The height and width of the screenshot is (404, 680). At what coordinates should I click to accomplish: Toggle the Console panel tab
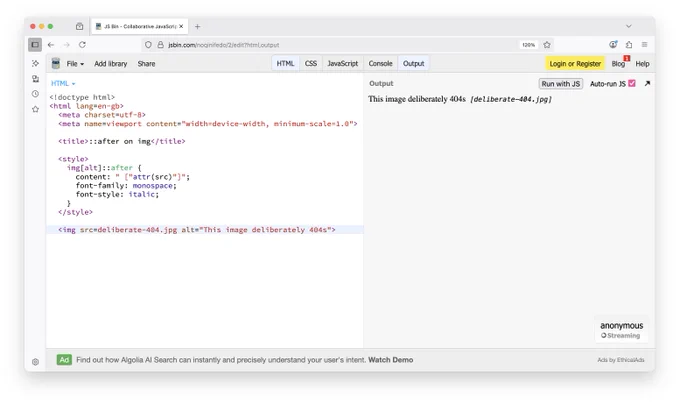tap(380, 63)
